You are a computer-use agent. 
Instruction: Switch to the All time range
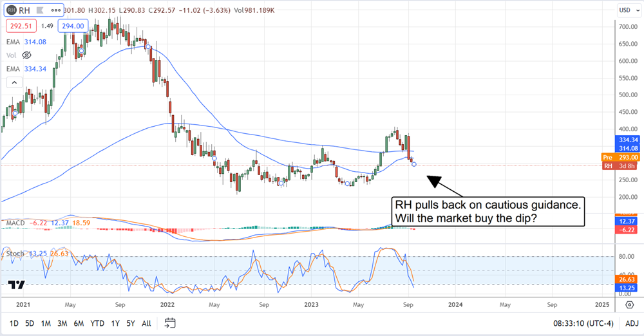146,324
